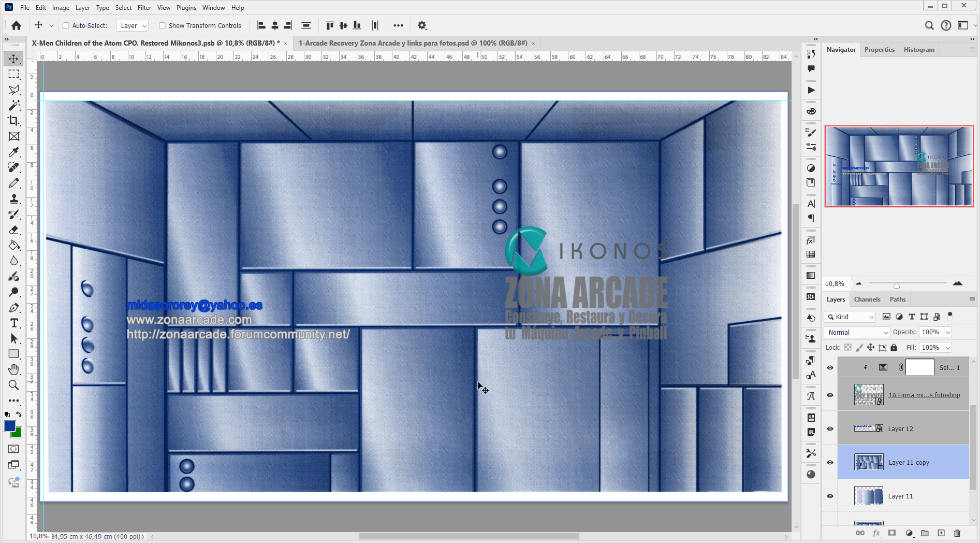
Task: Click the green background color swatch
Action: [x=18, y=434]
